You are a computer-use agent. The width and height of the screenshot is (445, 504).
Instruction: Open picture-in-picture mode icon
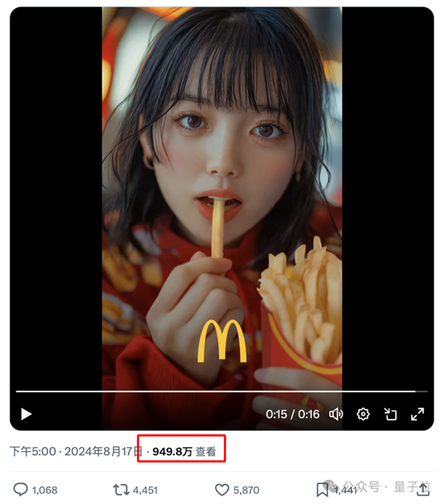point(390,414)
